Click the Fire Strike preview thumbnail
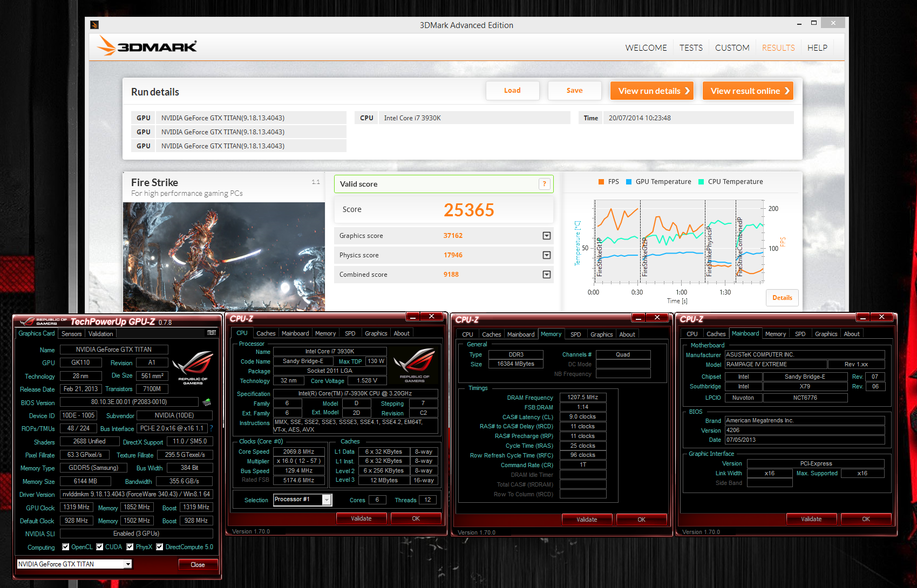 coord(224,257)
